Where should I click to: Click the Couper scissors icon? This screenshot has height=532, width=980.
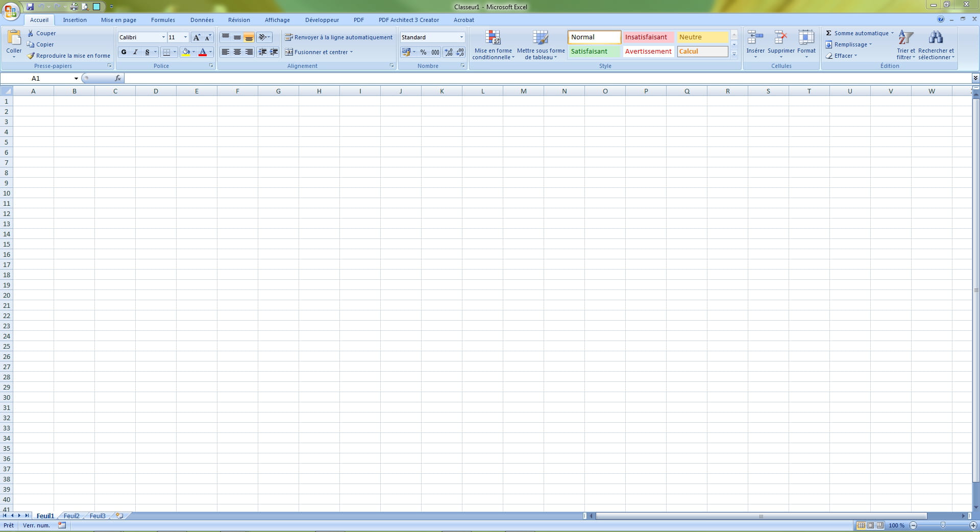31,33
